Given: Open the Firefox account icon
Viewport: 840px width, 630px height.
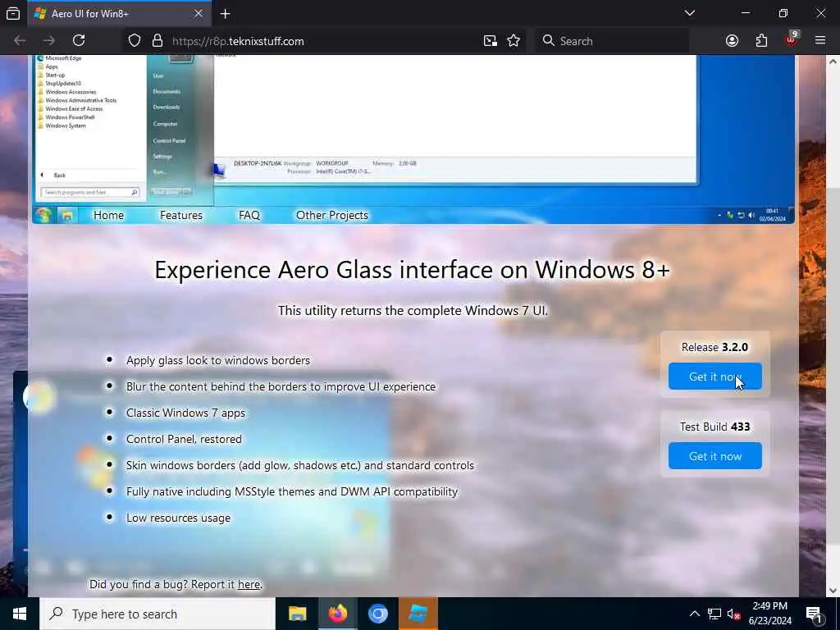Looking at the screenshot, I should tap(732, 41).
